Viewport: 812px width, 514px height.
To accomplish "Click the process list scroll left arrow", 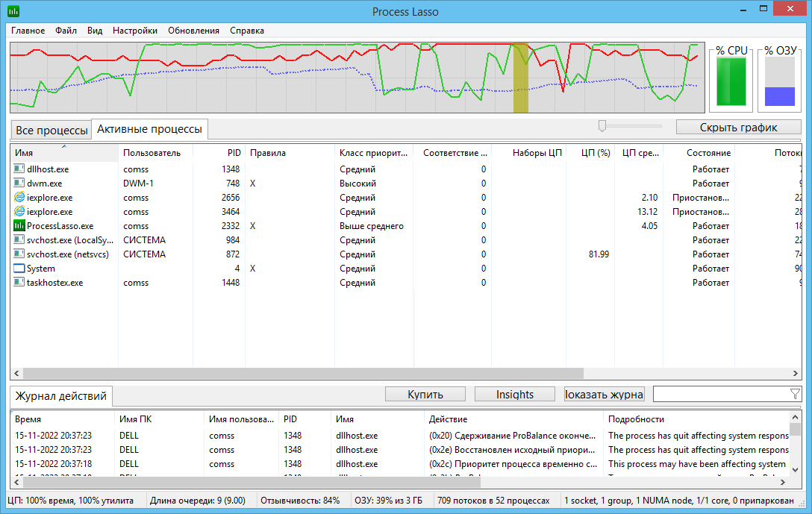I will coord(16,373).
